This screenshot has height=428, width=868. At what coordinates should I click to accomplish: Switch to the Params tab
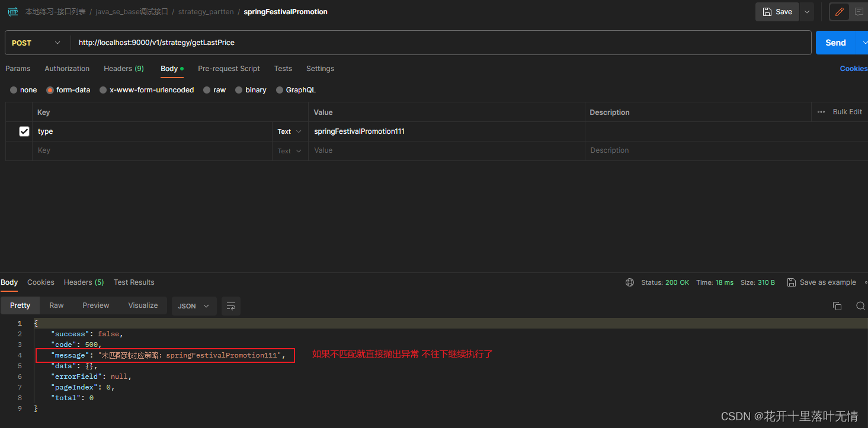click(18, 69)
